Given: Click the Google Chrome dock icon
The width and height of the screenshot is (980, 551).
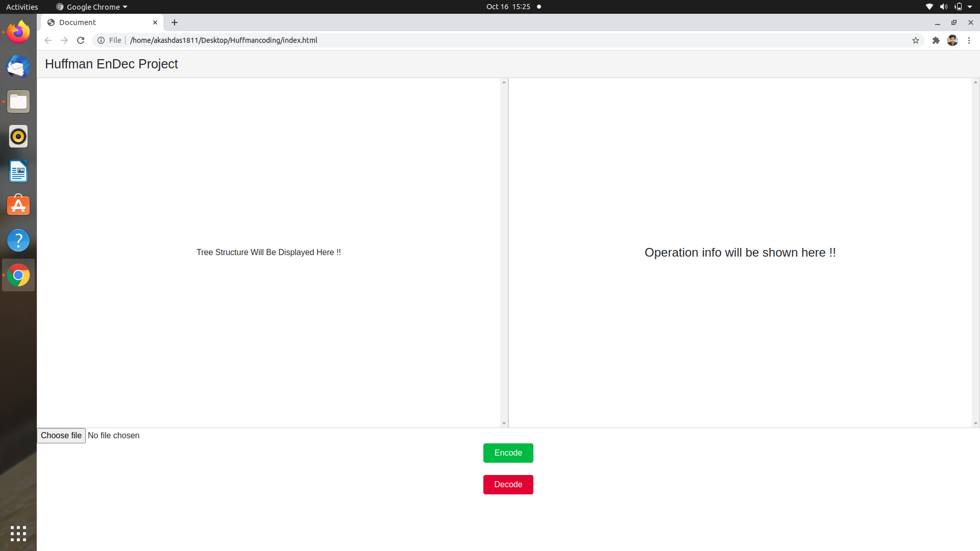Looking at the screenshot, I should (x=18, y=275).
